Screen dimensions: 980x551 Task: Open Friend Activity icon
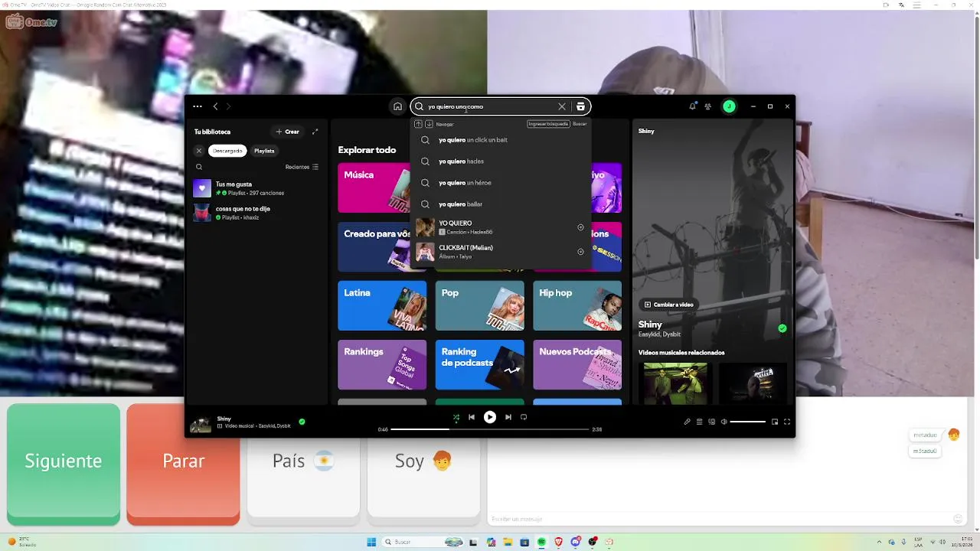(708, 106)
